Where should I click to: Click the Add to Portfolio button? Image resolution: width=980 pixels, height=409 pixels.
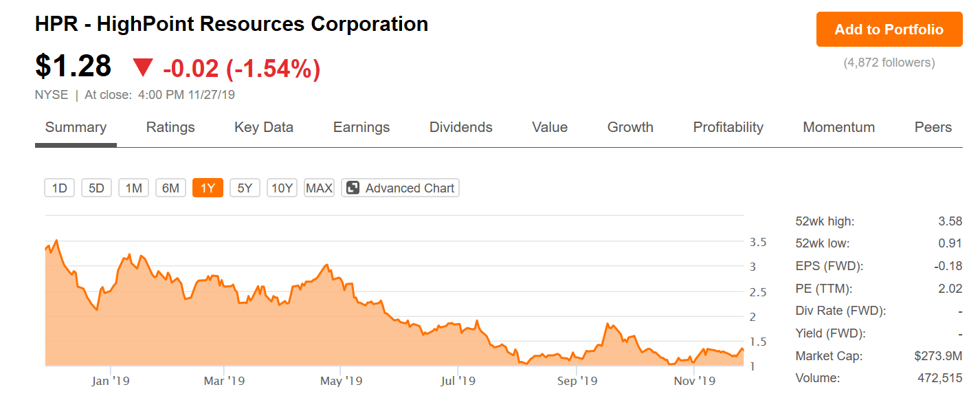[x=889, y=30]
